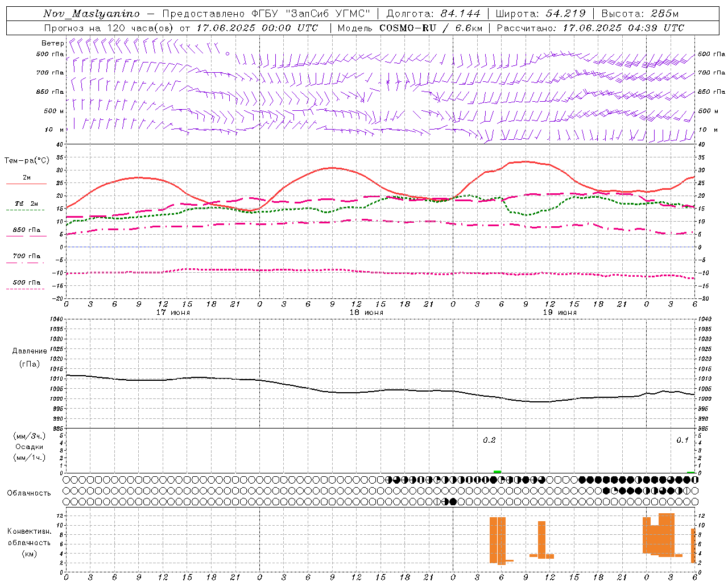This screenshot has width=728, height=582.
Task: Click the solid red 2м legend line
Action: [27, 184]
